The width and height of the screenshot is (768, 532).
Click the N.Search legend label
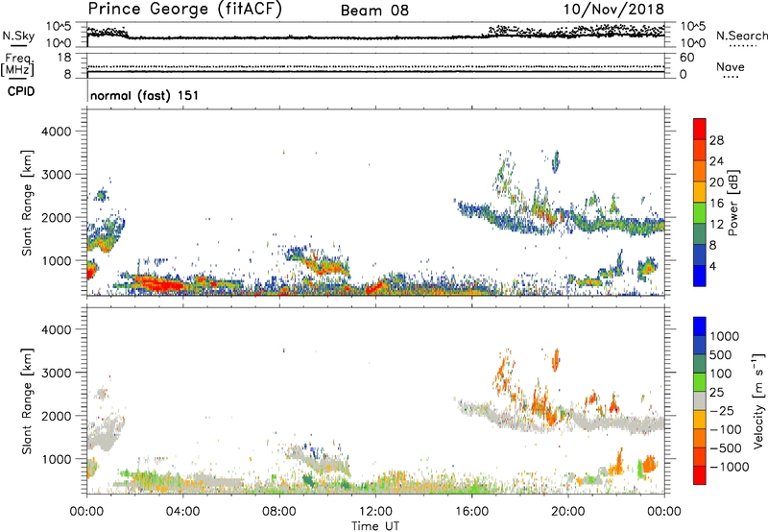pyautogui.click(x=735, y=36)
